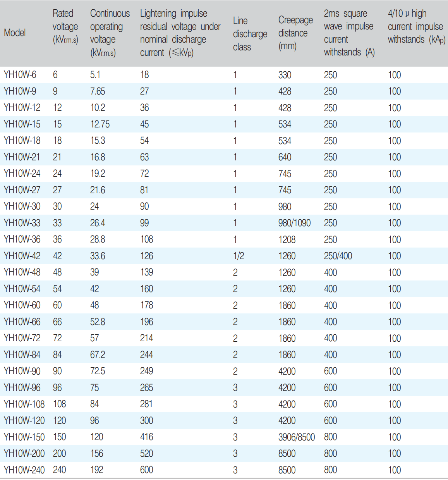The width and height of the screenshot is (448, 480).
Task: Click model cell YH10W-54
Action: [22, 289]
